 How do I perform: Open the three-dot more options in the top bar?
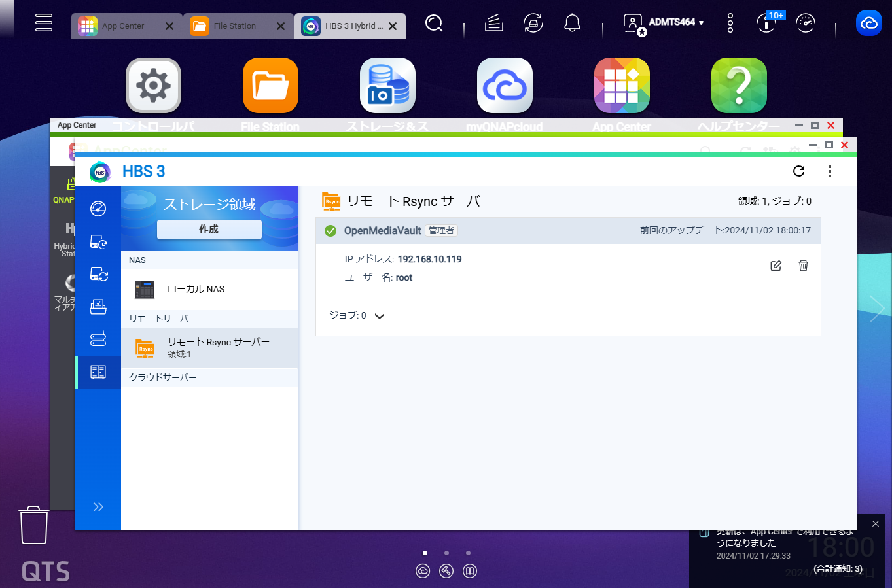[x=730, y=24]
